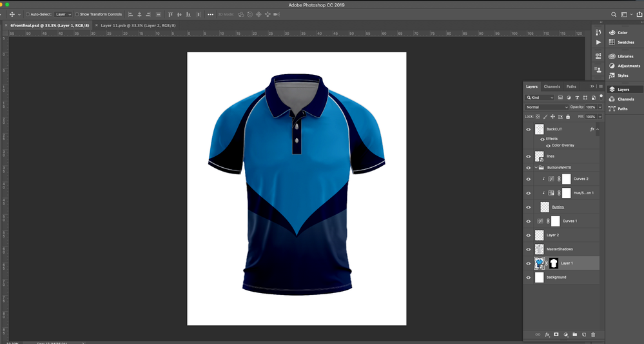Screen dimensions: 644x344
Task: Check Show Transform Controls
Action: tap(77, 14)
